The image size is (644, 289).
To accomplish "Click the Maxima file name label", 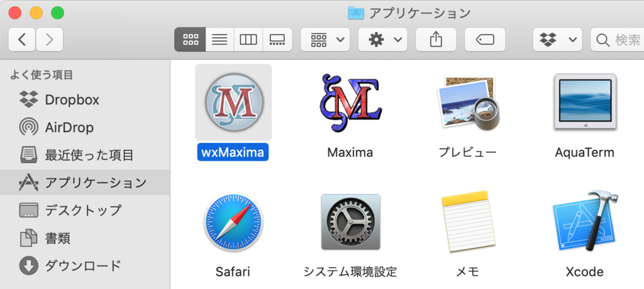I will [350, 152].
